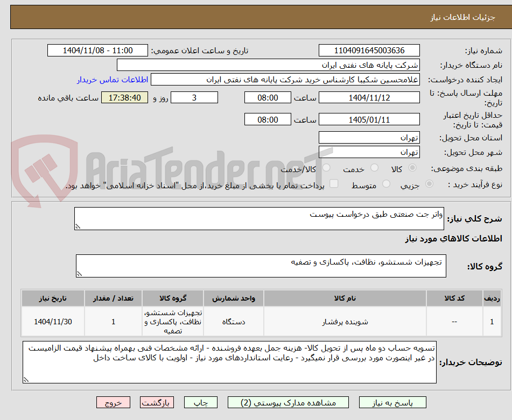Click the توضیحات خریدار text area
Image resolution: width=512 pixels, height=420 pixels.
[x=229, y=362]
